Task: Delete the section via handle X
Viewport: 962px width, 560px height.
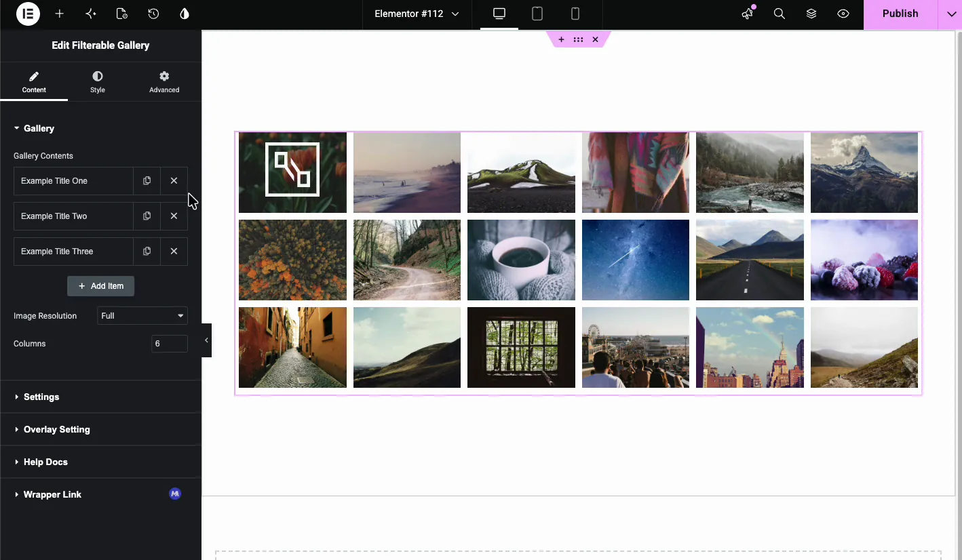Action: pyautogui.click(x=595, y=40)
